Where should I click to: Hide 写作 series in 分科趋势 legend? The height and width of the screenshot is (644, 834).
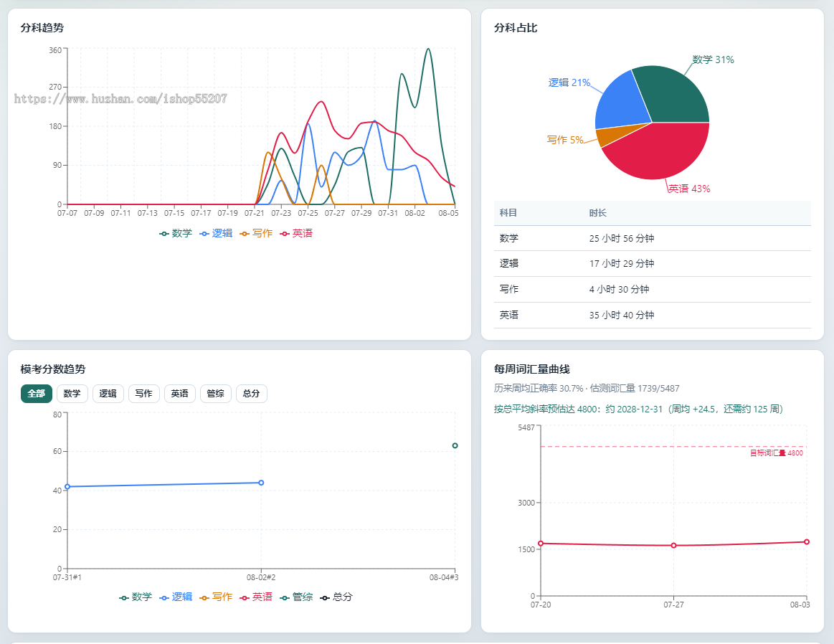tap(256, 234)
